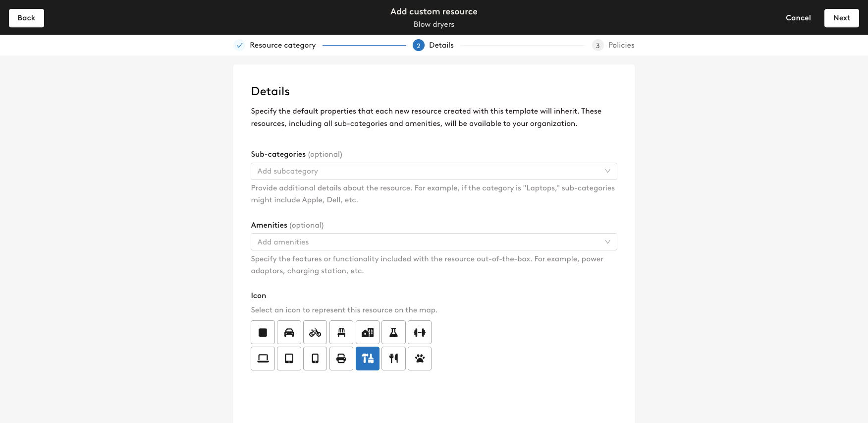Image resolution: width=868 pixels, height=423 pixels.
Task: Click the highlighted hammer and brush icon
Action: point(368,359)
